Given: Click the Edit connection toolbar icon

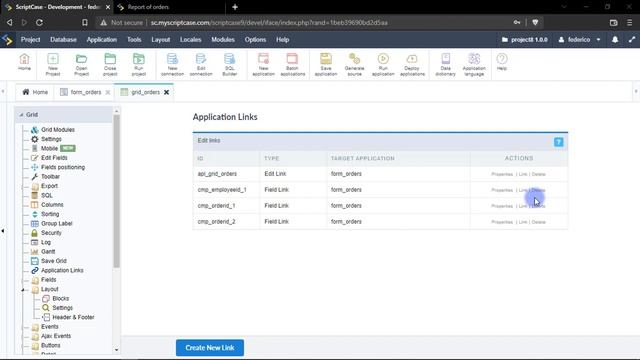Looking at the screenshot, I should (201, 64).
